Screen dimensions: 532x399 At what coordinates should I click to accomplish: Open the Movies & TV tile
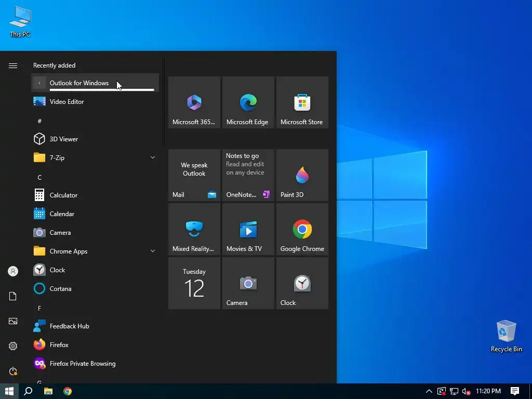coord(248,229)
